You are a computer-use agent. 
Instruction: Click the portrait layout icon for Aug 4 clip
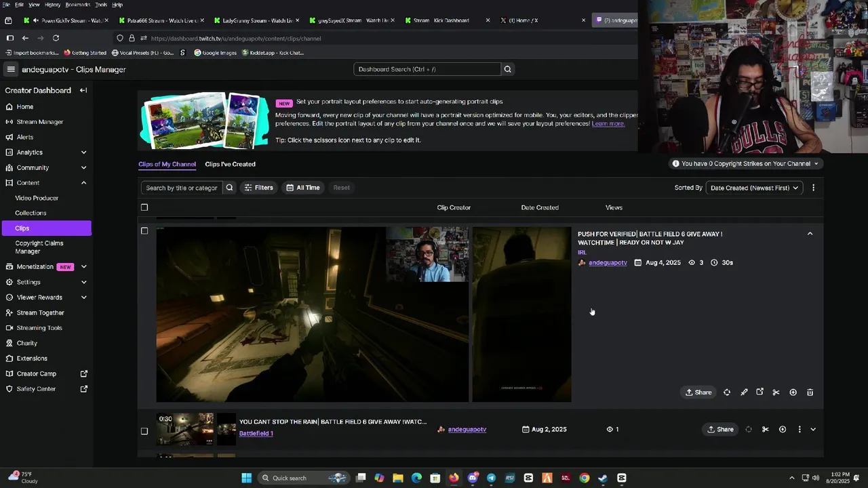(x=727, y=392)
